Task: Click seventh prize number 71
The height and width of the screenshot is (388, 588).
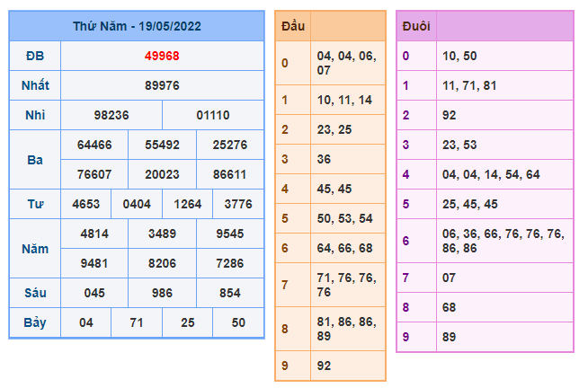Action: click(137, 322)
